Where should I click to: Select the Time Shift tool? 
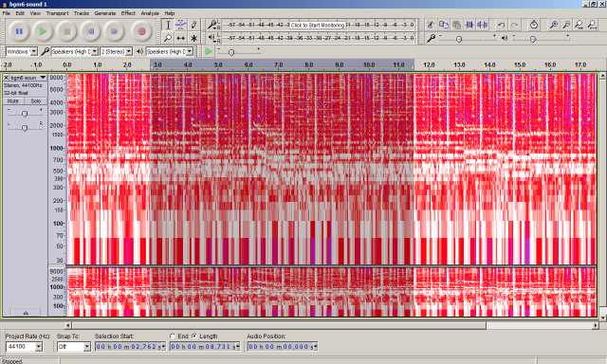(181, 38)
